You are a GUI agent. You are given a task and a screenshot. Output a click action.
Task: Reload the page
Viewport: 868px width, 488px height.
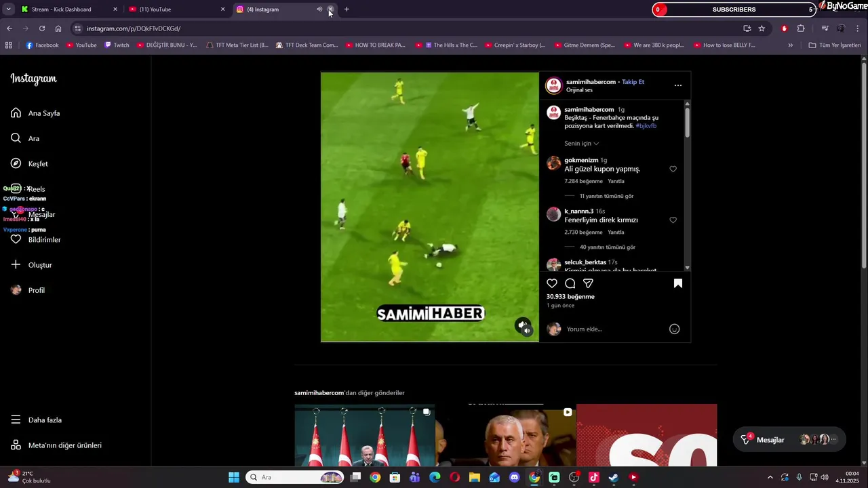click(x=42, y=28)
